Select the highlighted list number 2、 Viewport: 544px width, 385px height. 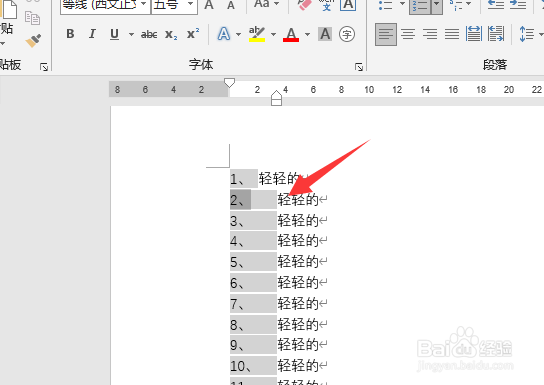pos(240,200)
